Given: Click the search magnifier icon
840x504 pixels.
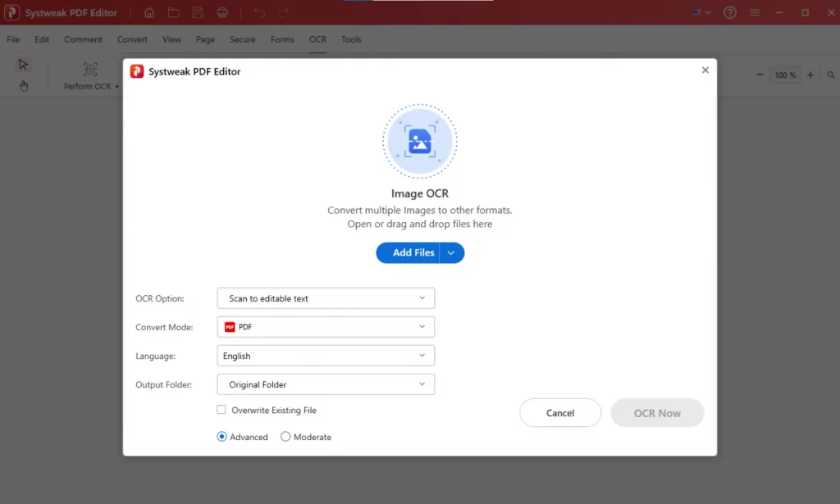Looking at the screenshot, I should (x=831, y=75).
